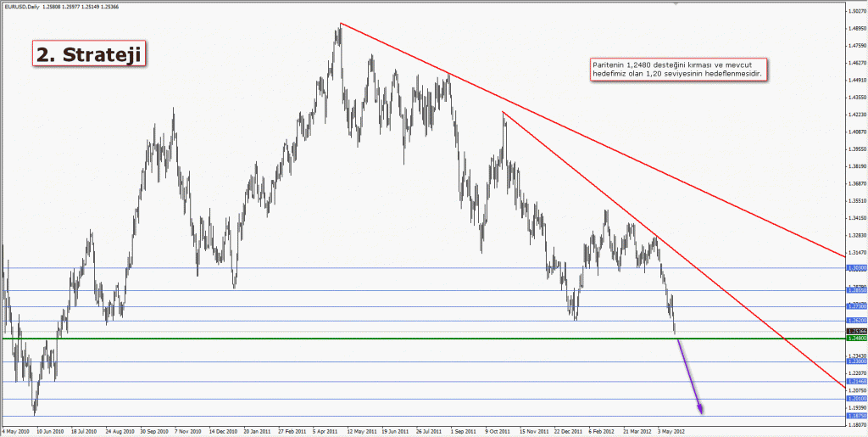
Task: Select the 30 Sep 2010 date label
Action: point(156,430)
